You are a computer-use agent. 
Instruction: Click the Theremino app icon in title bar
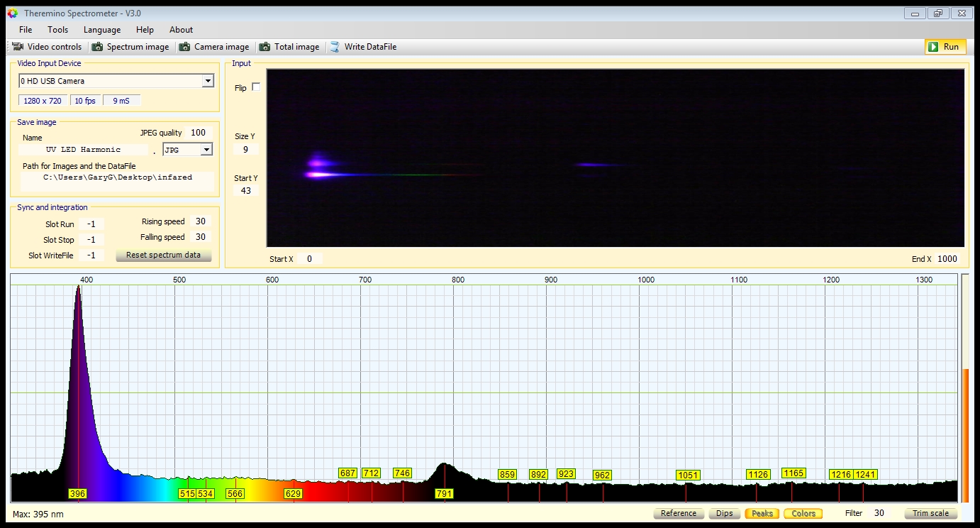point(12,13)
